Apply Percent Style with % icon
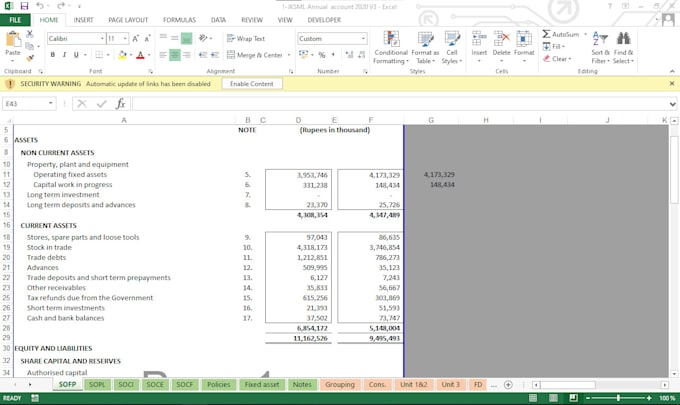Viewport: 680px width, 405px height. [322, 55]
